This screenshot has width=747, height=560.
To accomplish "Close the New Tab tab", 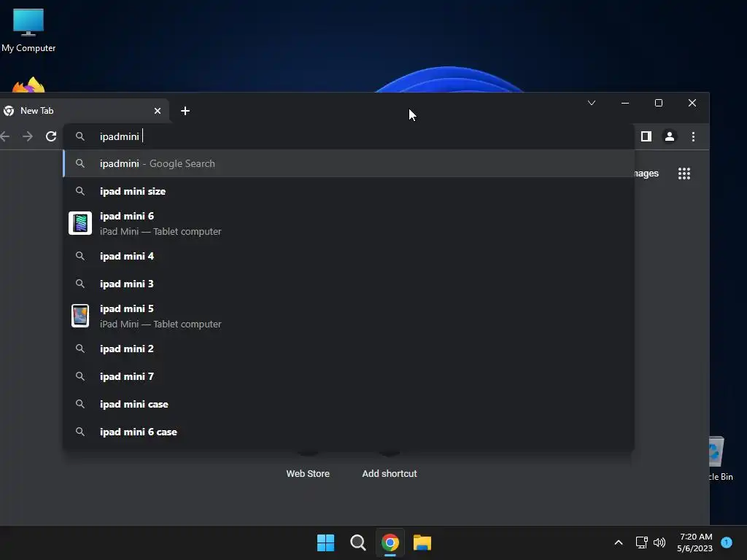I will click(158, 111).
